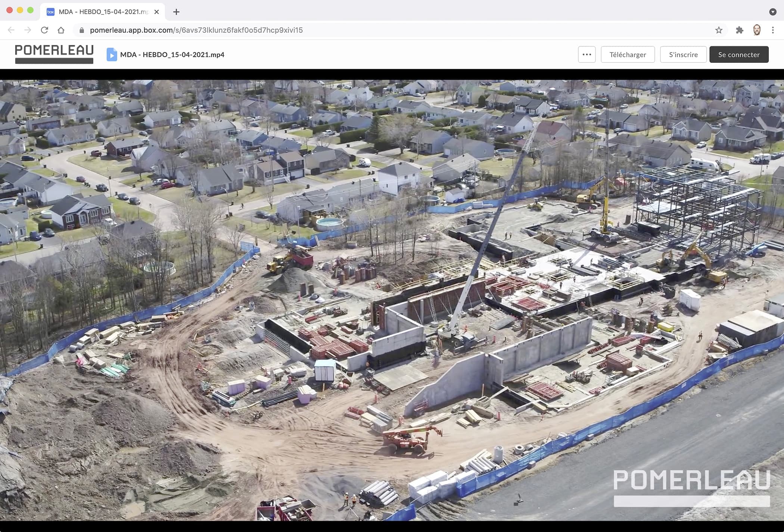
Task: Open the more options ellipsis button
Action: click(x=587, y=54)
